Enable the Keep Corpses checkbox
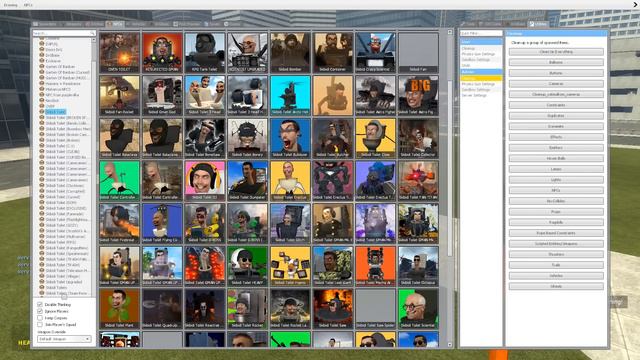640x360 pixels. (40, 318)
